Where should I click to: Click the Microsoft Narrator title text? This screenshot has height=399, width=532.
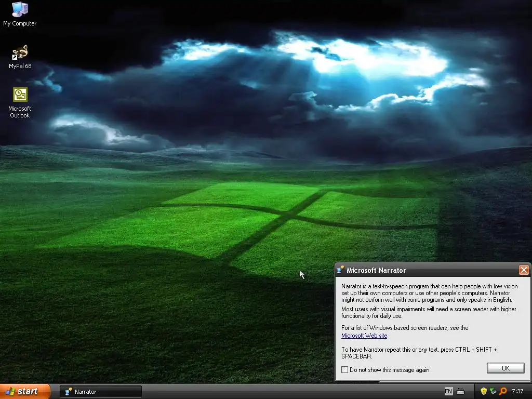pyautogui.click(x=376, y=270)
